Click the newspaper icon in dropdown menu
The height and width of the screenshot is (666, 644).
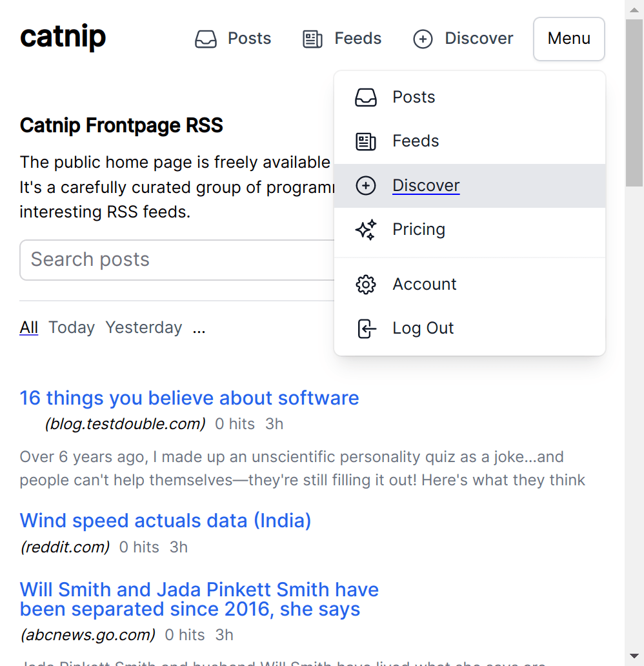click(366, 141)
